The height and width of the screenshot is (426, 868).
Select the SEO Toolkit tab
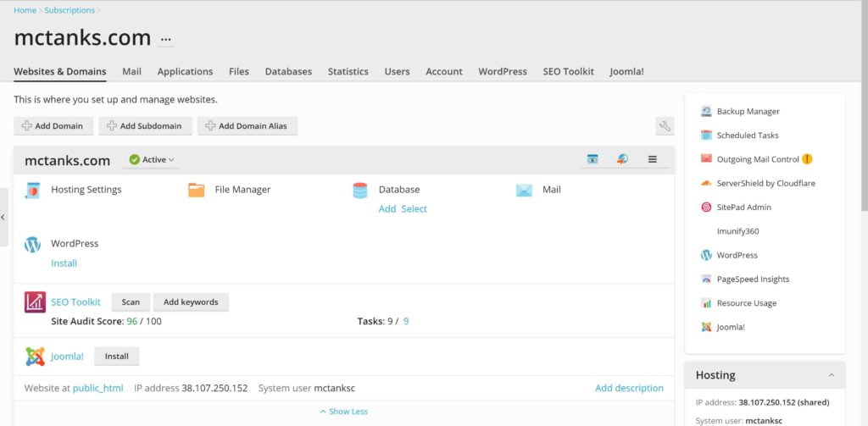569,71
